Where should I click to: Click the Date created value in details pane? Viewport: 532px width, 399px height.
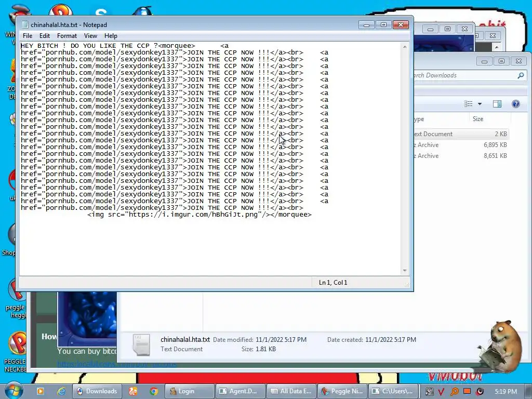pyautogui.click(x=391, y=340)
